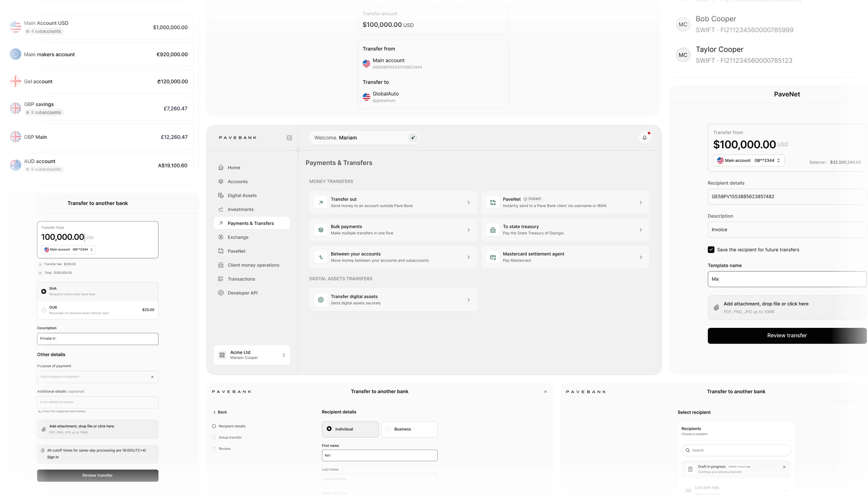The width and height of the screenshot is (868, 500).
Task: Click the Enter last name field
Action: point(379,479)
